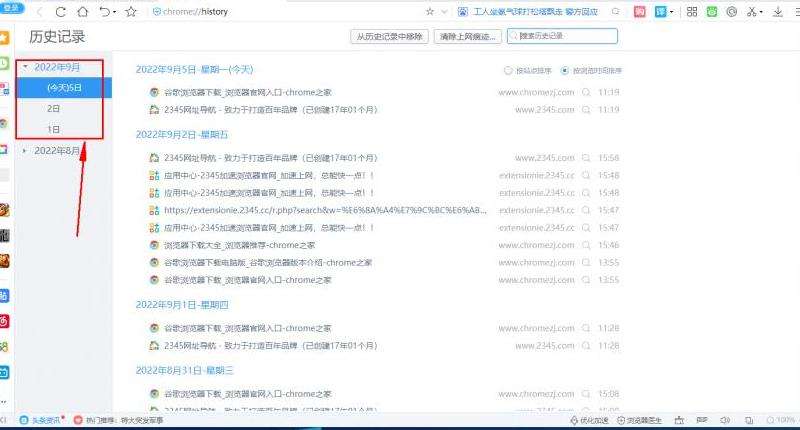This screenshot has width=800, height=430.
Task: Expand the 2022年8月 tree node
Action: pos(24,150)
